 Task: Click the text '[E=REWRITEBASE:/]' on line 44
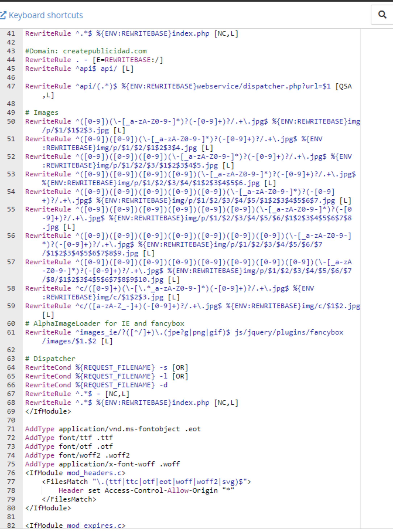point(128,60)
